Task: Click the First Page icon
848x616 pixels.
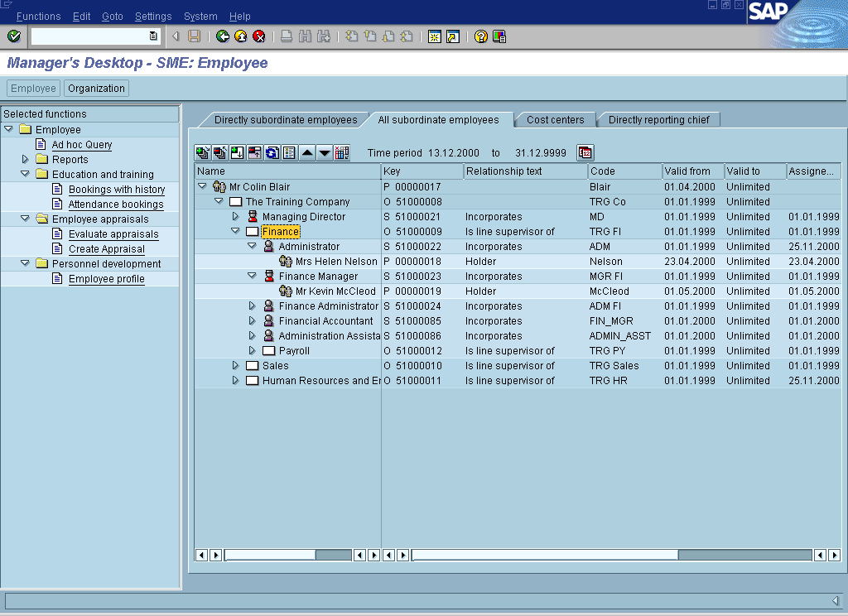Action: [351, 36]
